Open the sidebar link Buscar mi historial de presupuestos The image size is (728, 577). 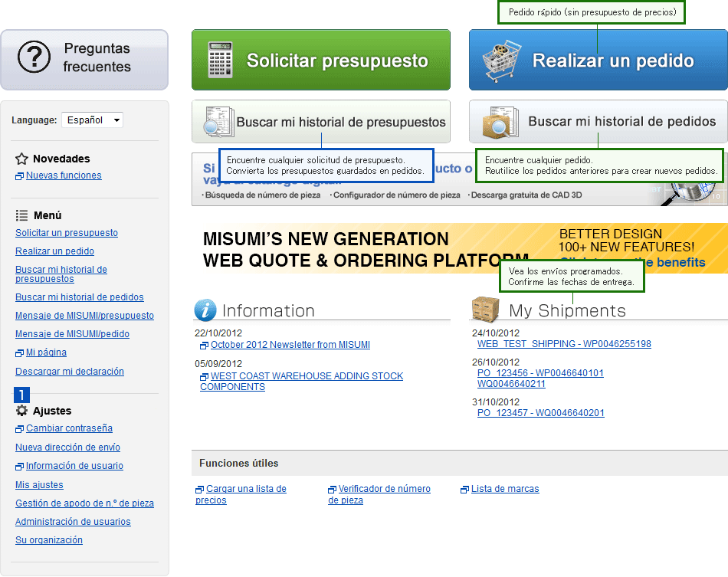tap(61, 274)
